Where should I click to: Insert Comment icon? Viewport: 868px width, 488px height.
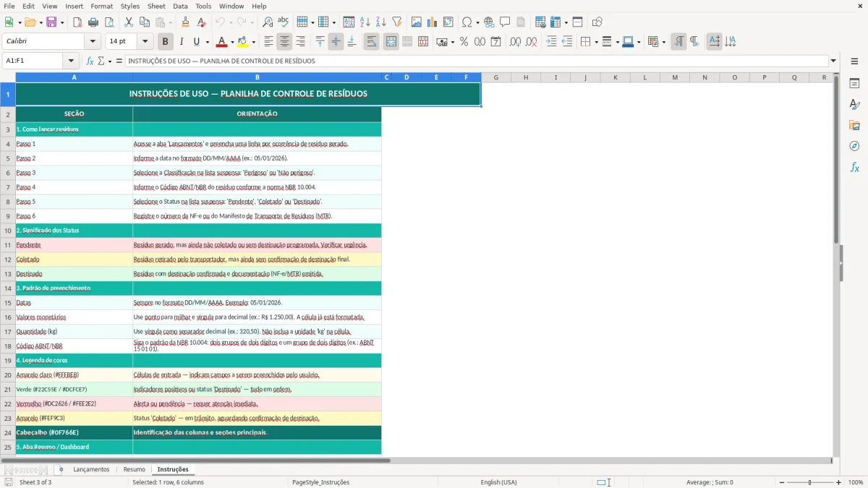pyautogui.click(x=505, y=22)
